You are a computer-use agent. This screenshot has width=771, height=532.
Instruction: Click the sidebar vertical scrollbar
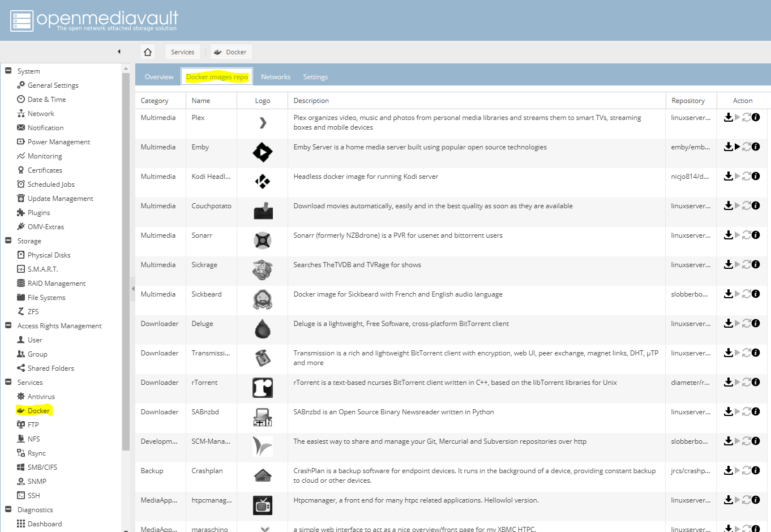point(126,260)
